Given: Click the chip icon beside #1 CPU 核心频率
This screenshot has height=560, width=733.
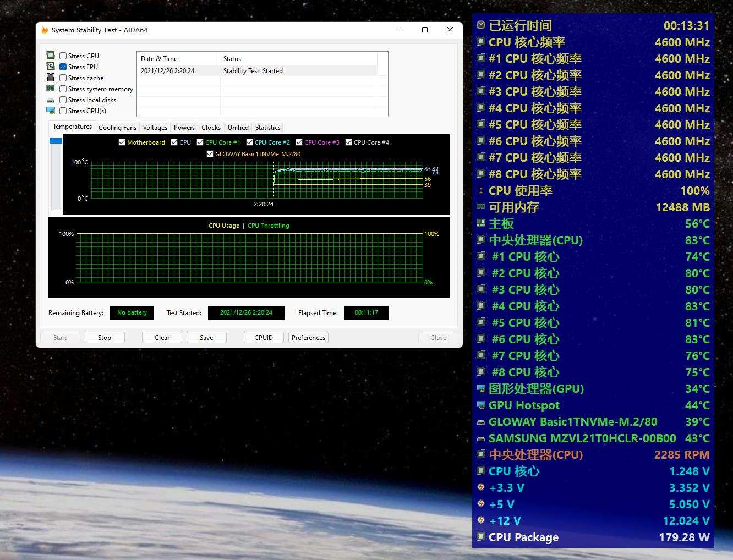Looking at the screenshot, I should click(x=481, y=58).
